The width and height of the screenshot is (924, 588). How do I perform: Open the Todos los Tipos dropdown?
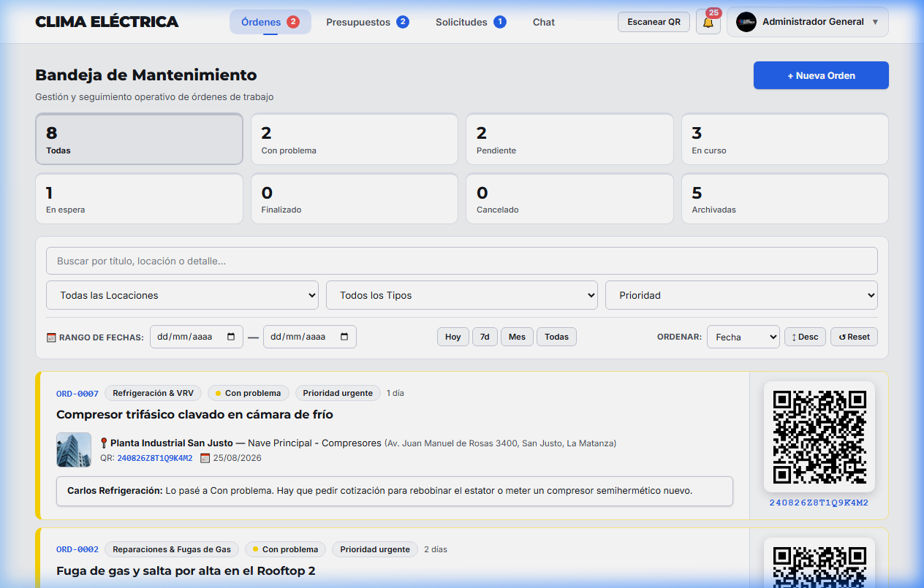462,295
